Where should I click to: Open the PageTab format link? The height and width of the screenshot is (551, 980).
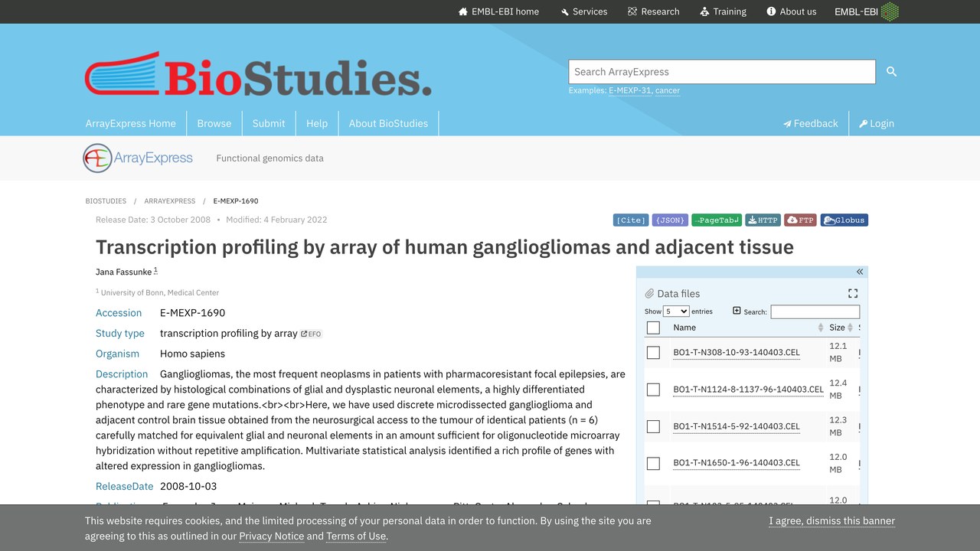tap(717, 220)
